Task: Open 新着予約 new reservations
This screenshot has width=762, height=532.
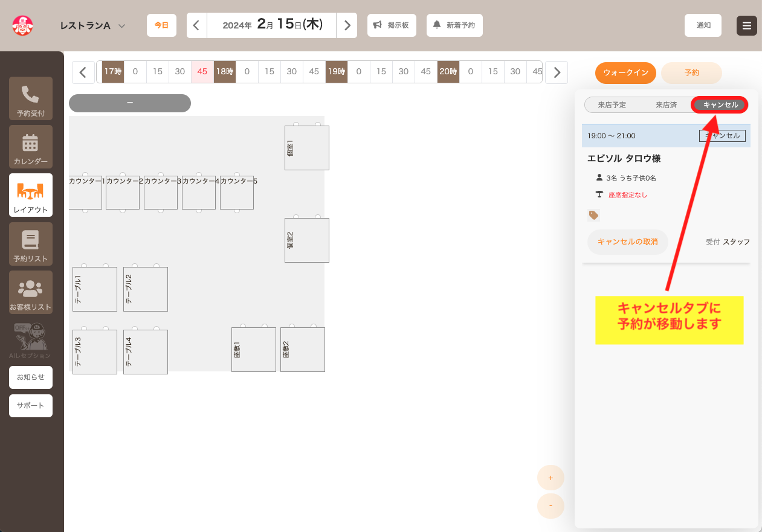Action: click(x=454, y=25)
